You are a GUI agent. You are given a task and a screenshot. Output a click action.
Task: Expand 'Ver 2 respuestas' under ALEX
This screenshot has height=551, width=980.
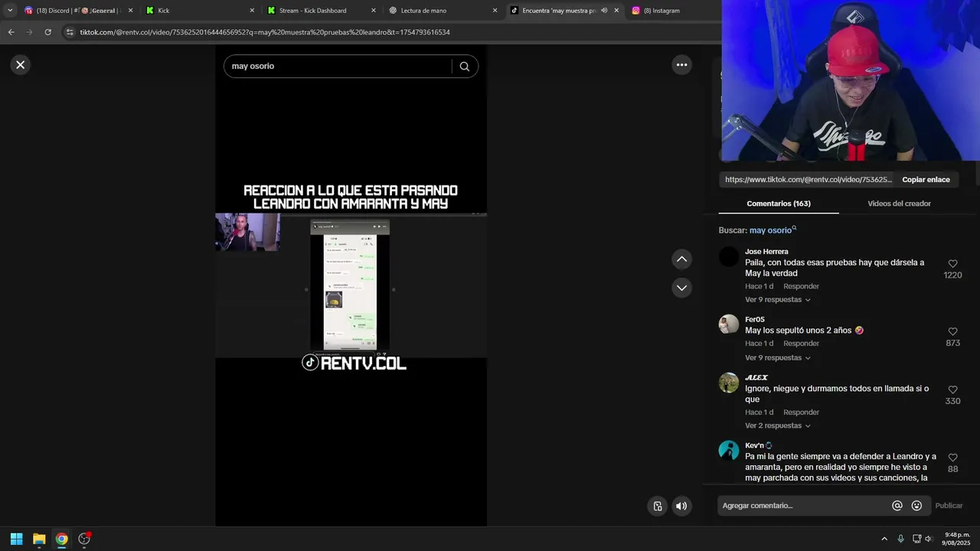tap(777, 425)
